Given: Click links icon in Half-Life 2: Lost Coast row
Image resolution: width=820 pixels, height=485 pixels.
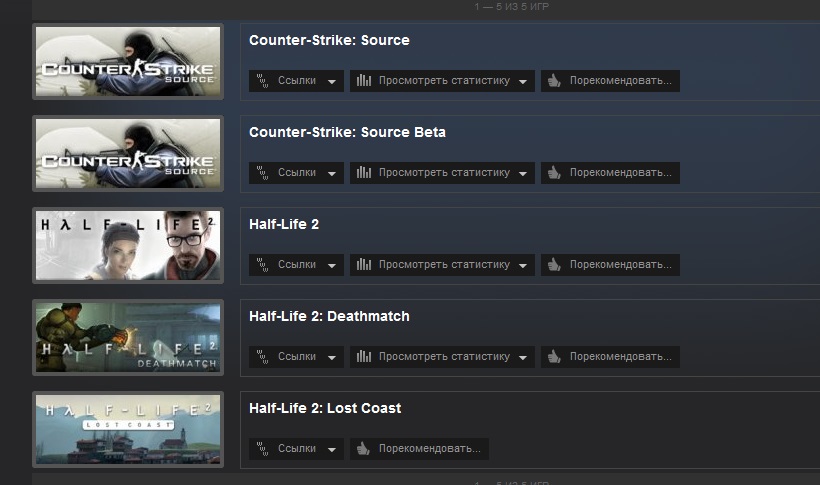Looking at the screenshot, I should coord(263,449).
